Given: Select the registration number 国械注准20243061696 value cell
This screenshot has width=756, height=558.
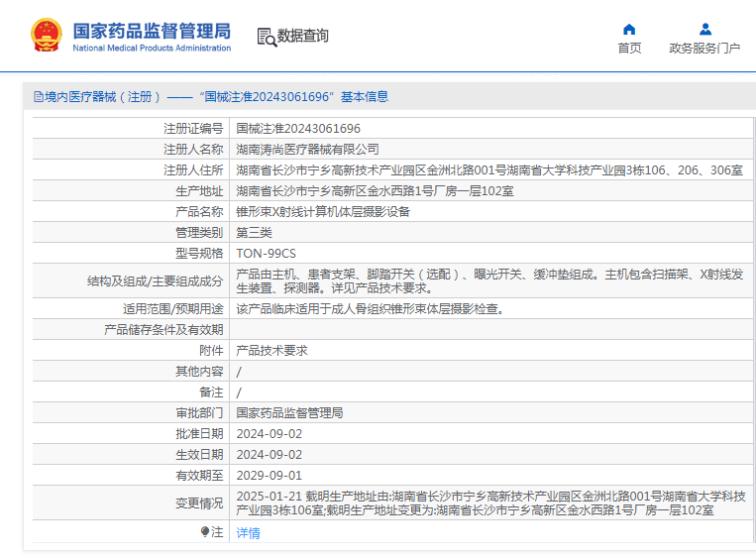Looking at the screenshot, I should (x=298, y=129).
